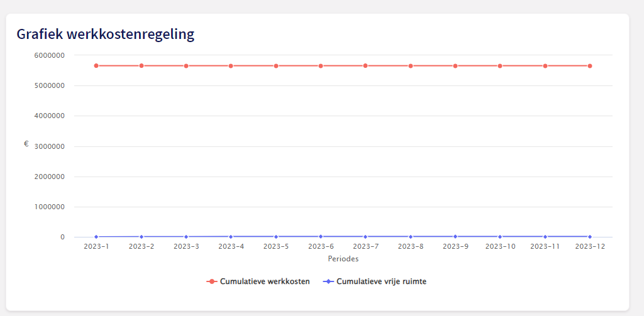The image size is (644, 316).
Task: Select the red werkkosten point at 2023-3
Action: (186, 65)
